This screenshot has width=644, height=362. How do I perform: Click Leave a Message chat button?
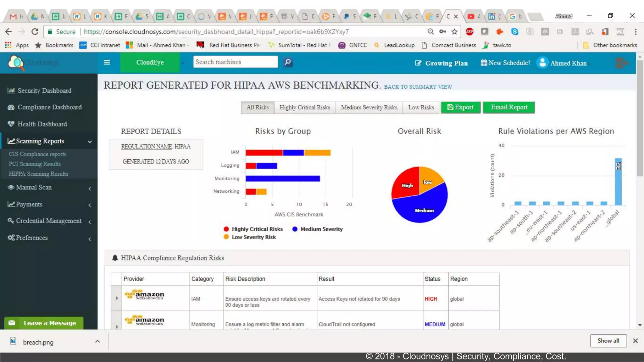pyautogui.click(x=44, y=323)
